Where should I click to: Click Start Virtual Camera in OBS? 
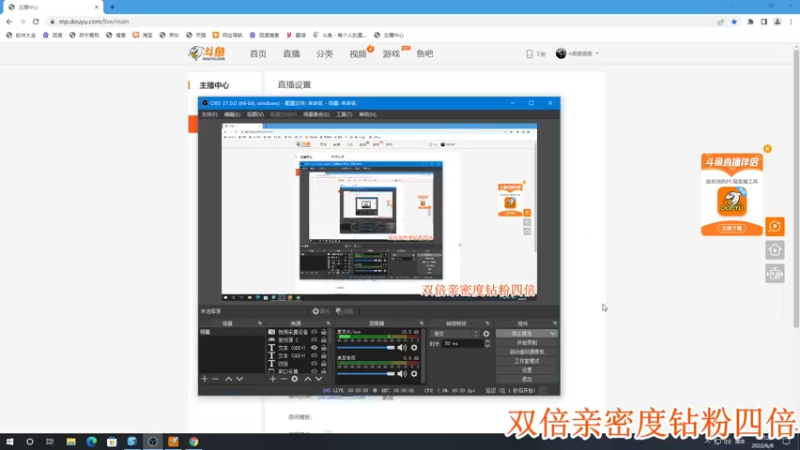click(x=527, y=352)
